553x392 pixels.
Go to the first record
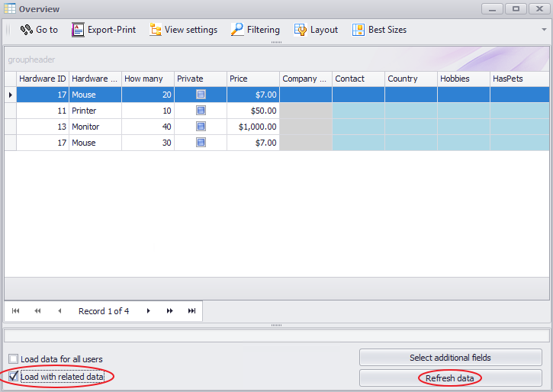(16, 311)
